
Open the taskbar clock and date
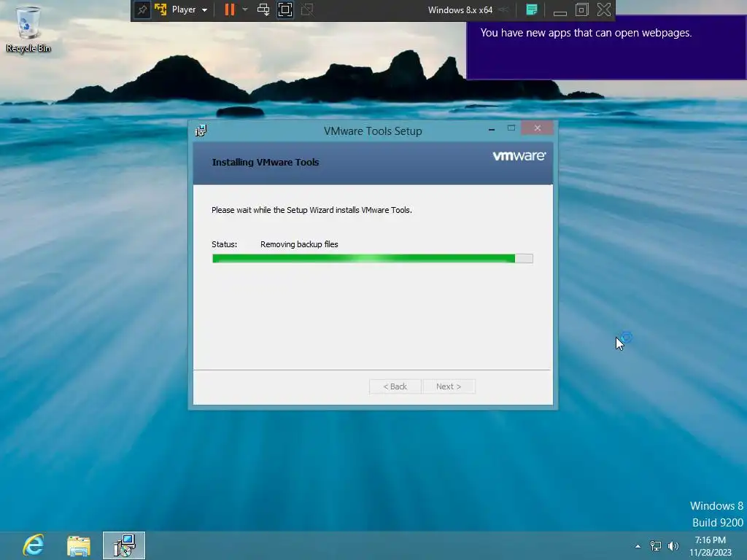coord(711,546)
